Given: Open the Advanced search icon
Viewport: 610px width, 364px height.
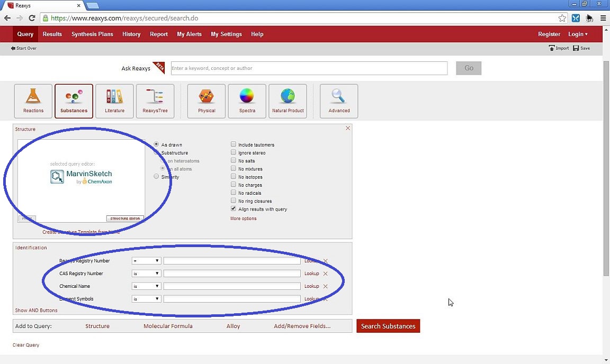Looking at the screenshot, I should [x=339, y=101].
